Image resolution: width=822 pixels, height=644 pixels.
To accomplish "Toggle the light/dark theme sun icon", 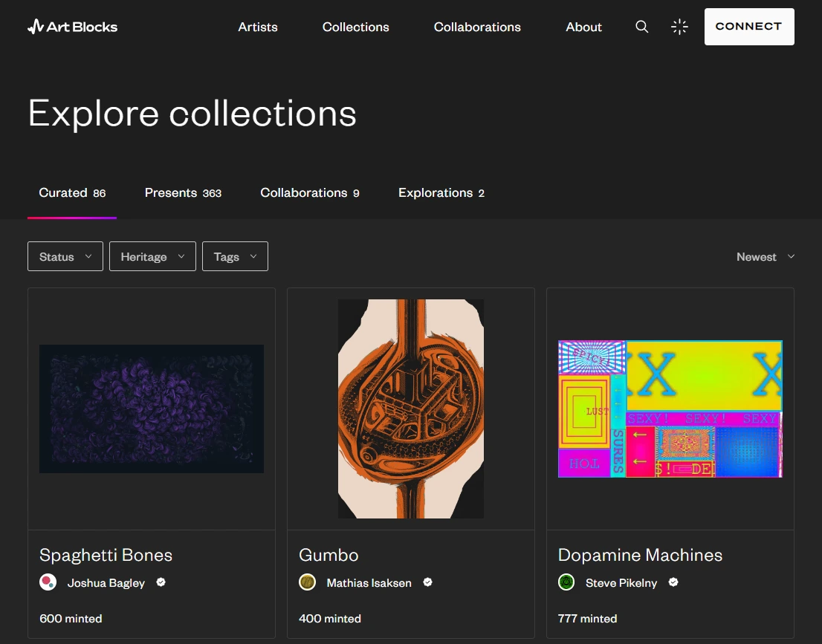I will click(679, 27).
